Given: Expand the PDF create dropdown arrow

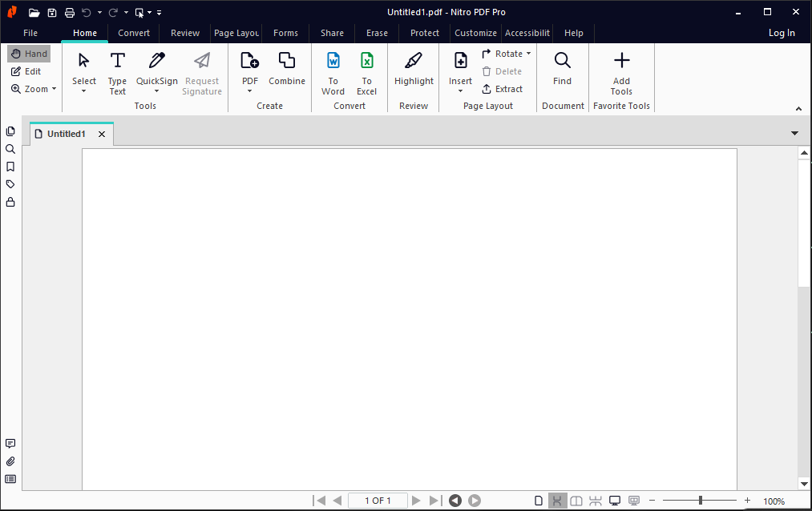Looking at the screenshot, I should [x=249, y=91].
